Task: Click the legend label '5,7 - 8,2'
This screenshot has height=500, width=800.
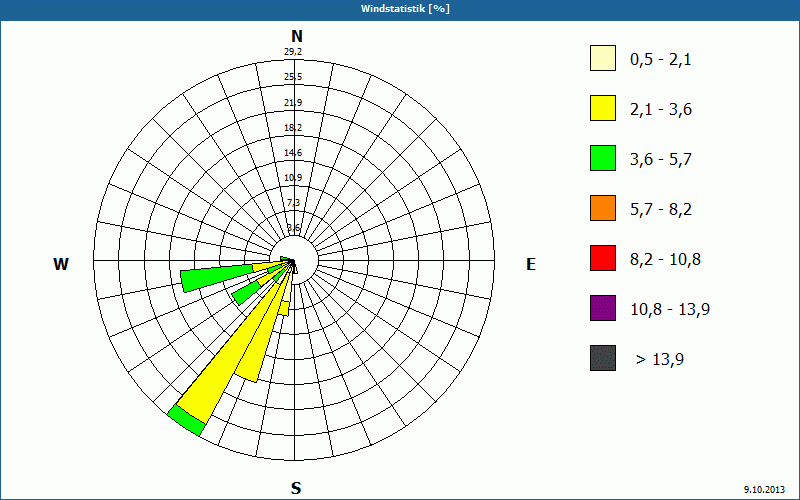Action: [x=661, y=210]
